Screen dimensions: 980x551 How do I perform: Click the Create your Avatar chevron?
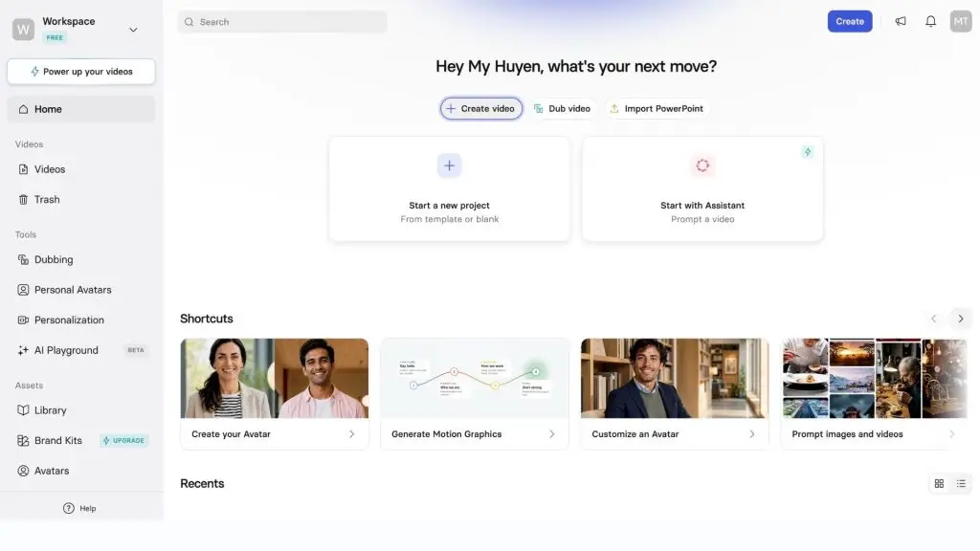(x=352, y=434)
